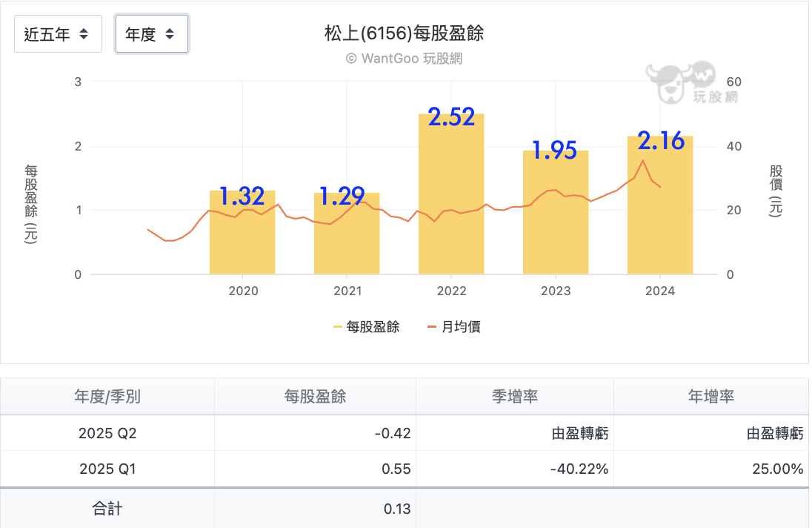Select the 2025 Q1 row label
Screen dimensions: 812x528
107,469
